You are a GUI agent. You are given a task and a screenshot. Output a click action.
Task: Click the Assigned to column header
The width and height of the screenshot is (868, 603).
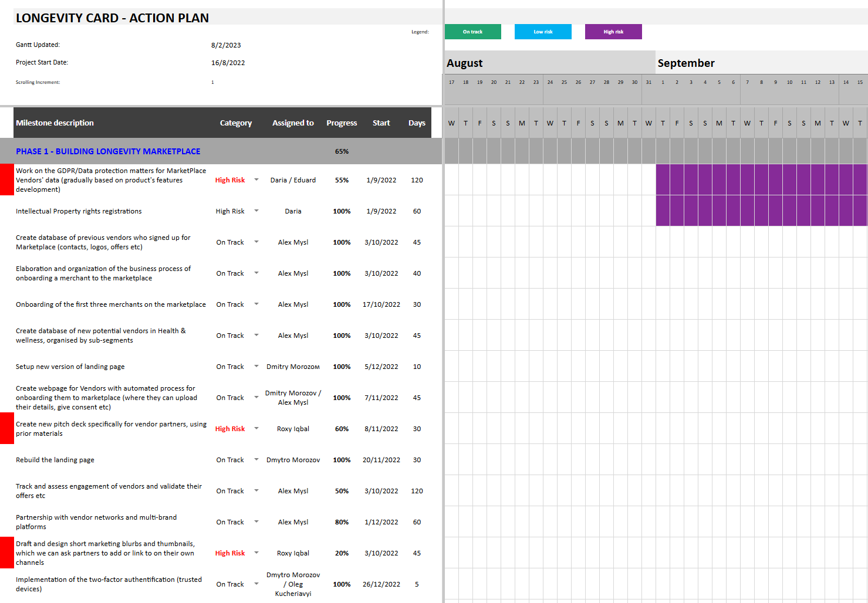click(293, 123)
